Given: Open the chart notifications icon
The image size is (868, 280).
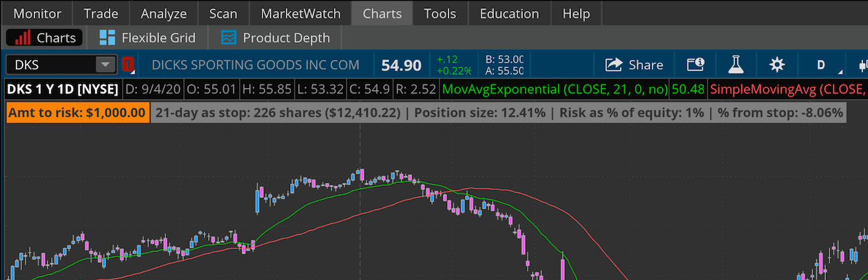Looking at the screenshot, I should pyautogui.click(x=696, y=65).
